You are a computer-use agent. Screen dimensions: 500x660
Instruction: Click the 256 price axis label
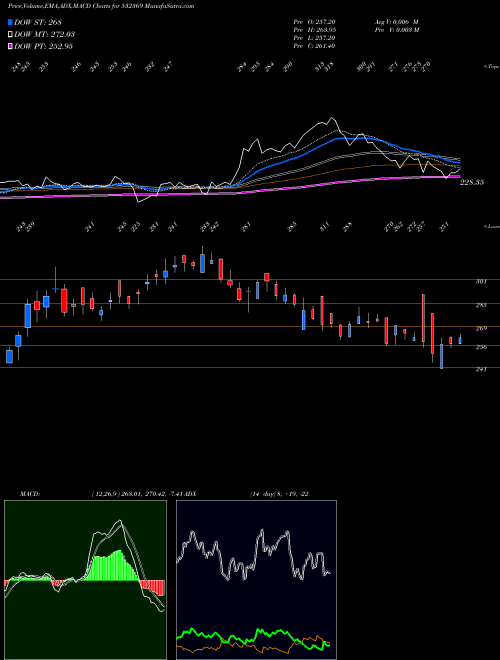click(481, 347)
